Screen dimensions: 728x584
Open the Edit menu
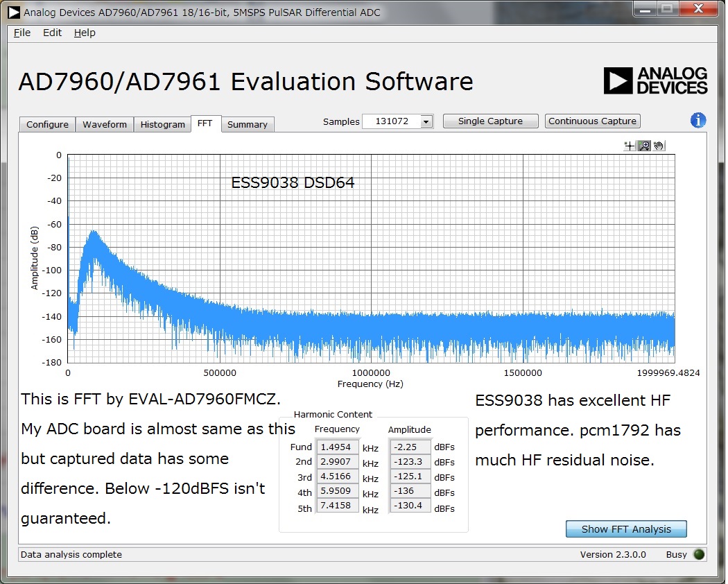click(x=52, y=33)
